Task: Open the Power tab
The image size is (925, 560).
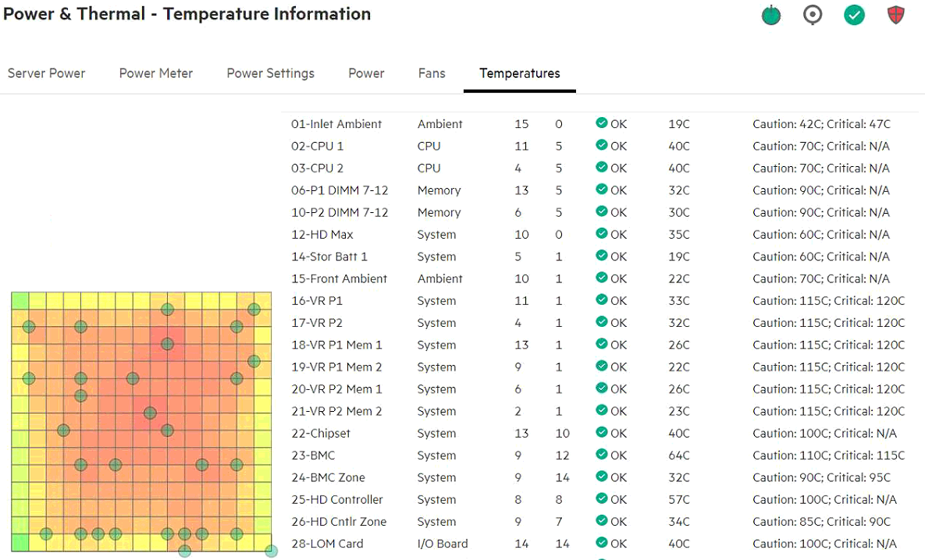Action: 366,73
